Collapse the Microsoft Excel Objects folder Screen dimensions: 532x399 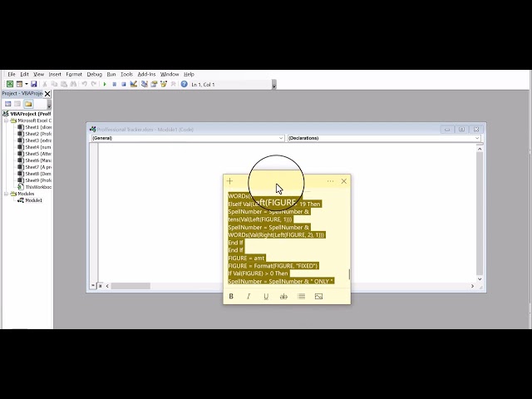pyautogui.click(x=6, y=121)
